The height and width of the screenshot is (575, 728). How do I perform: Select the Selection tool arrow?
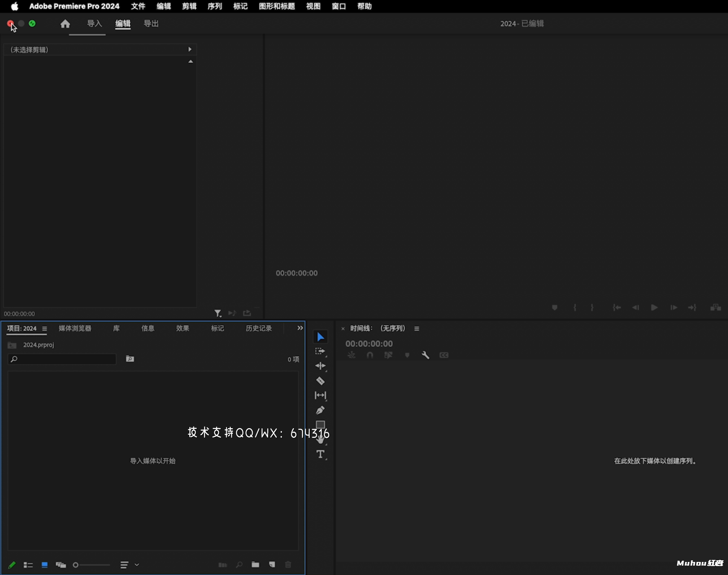click(x=320, y=337)
